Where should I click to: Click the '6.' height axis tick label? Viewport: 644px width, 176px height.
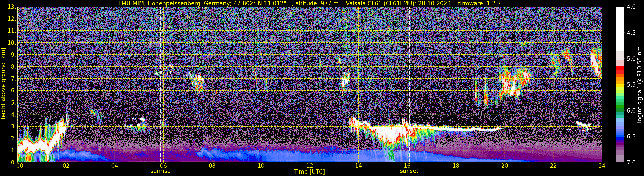13,91
